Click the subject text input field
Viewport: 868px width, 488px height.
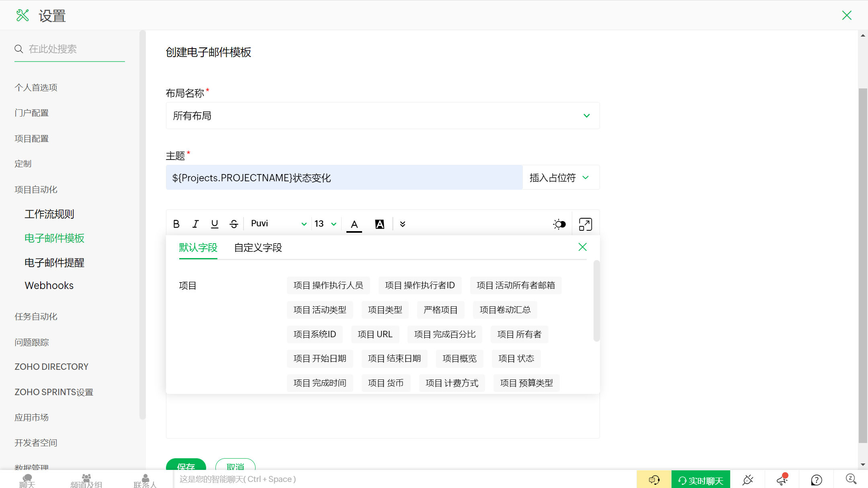pos(344,178)
